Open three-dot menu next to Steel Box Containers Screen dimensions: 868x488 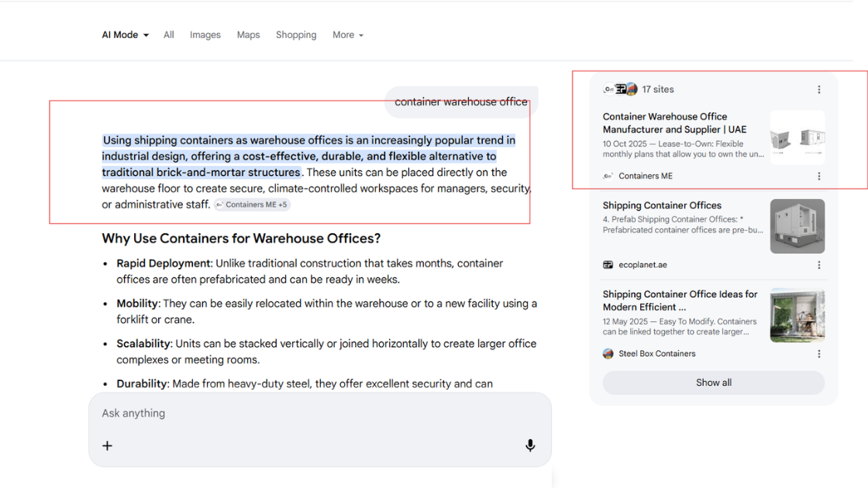click(819, 354)
